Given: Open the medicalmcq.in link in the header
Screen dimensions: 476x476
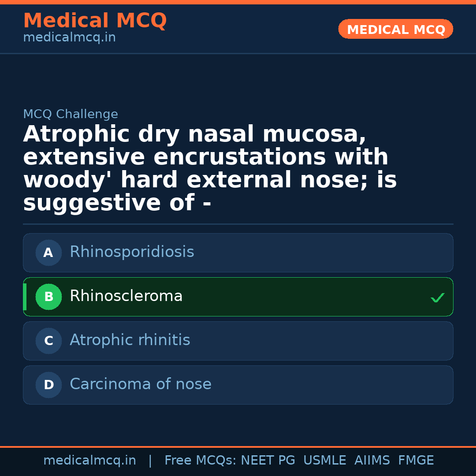Looking at the screenshot, I should [69, 38].
